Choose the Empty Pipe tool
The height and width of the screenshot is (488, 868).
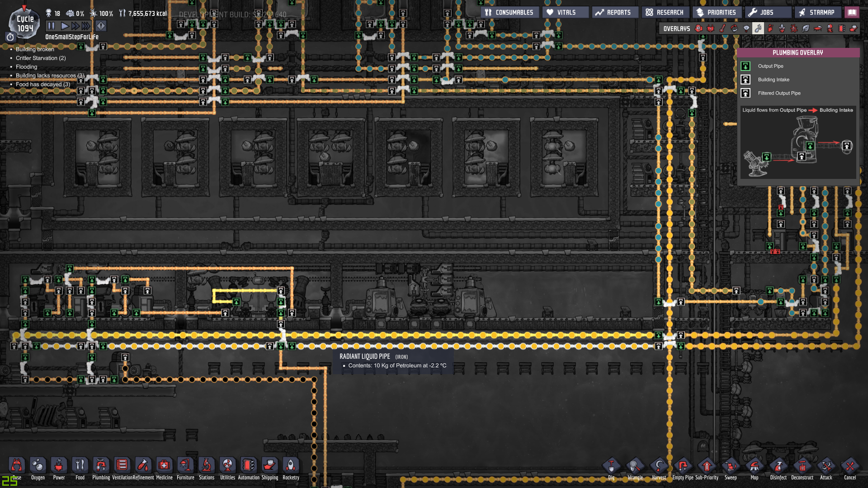point(683,466)
